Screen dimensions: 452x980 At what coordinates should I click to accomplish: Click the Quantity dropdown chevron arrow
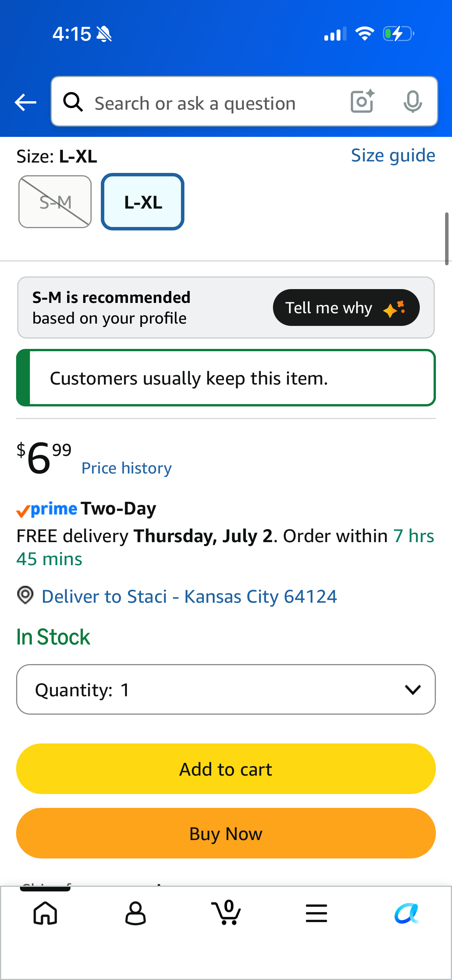tap(413, 690)
